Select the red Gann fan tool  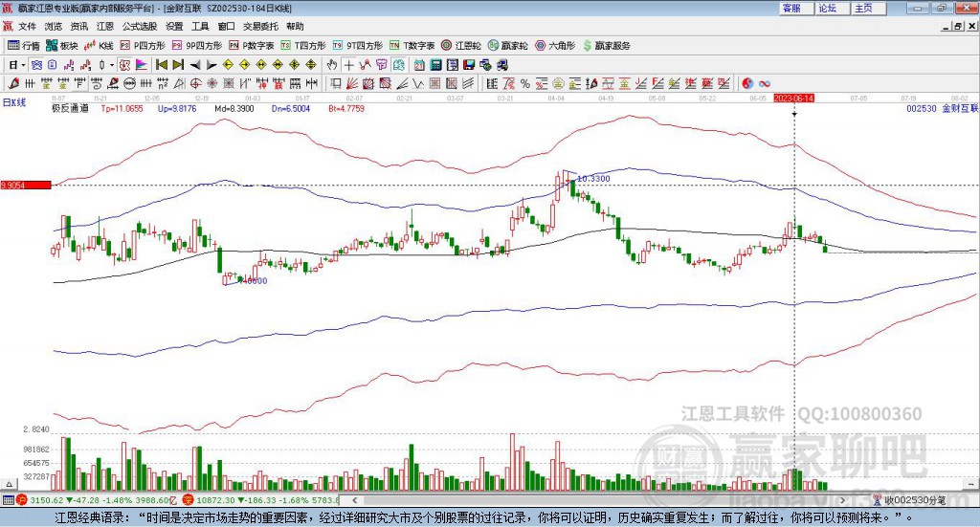point(353,83)
